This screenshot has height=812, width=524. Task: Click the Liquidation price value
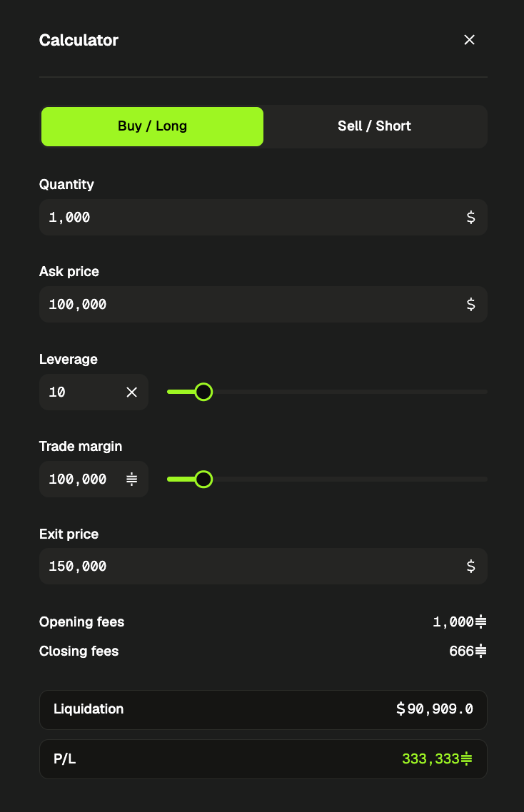pos(434,709)
